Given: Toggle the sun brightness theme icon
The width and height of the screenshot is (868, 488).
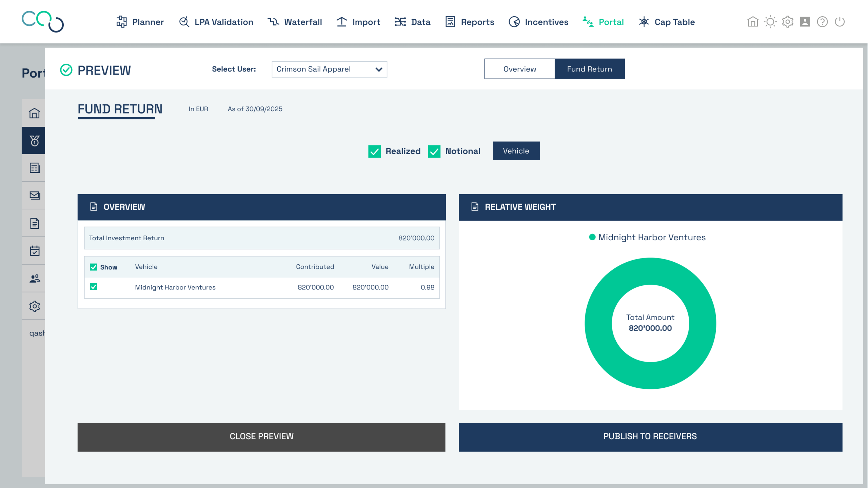Looking at the screenshot, I should click(770, 22).
